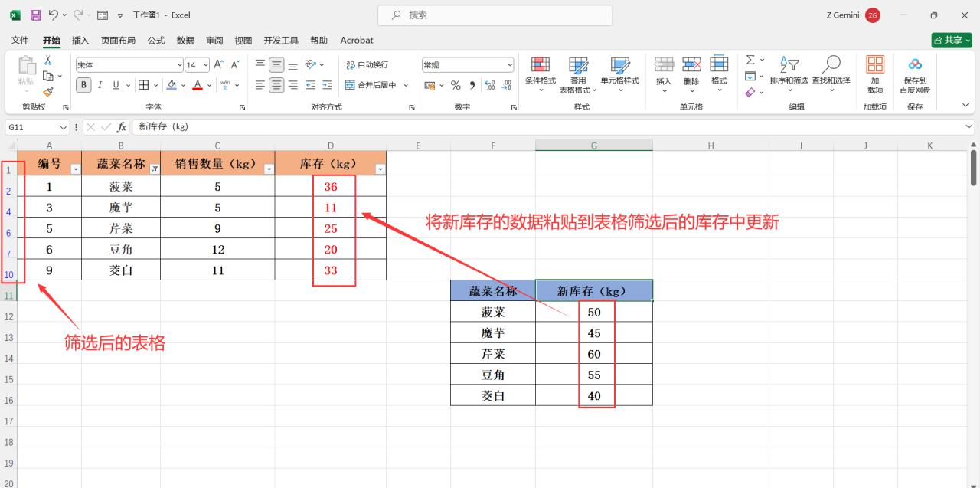Screen dimensions: 980x488
Task: Toggle Underline formatting
Action: [116, 85]
